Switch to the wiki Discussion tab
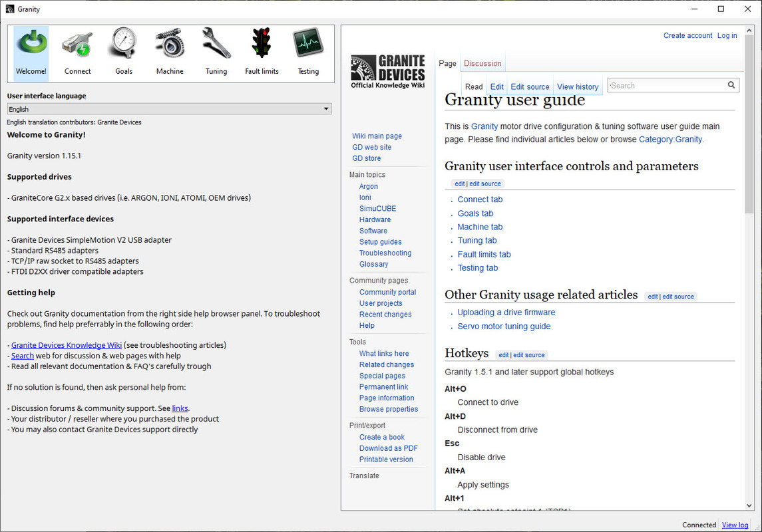Screen dimensions: 762x532 482,63
